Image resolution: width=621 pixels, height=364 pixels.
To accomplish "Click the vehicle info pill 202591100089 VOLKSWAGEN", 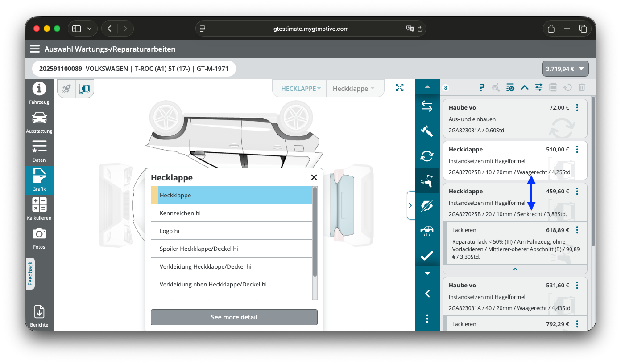I will [134, 69].
